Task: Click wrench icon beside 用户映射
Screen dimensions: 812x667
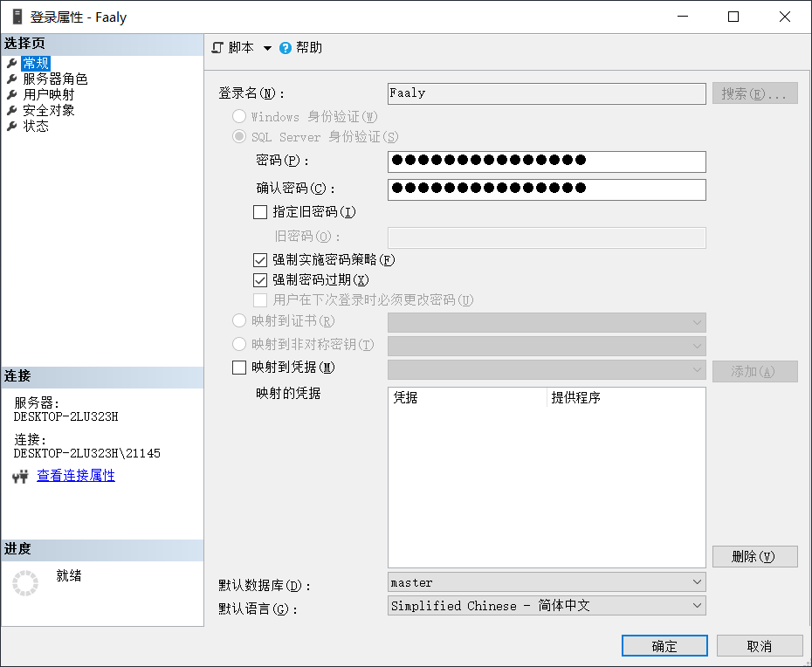Action: (12, 95)
